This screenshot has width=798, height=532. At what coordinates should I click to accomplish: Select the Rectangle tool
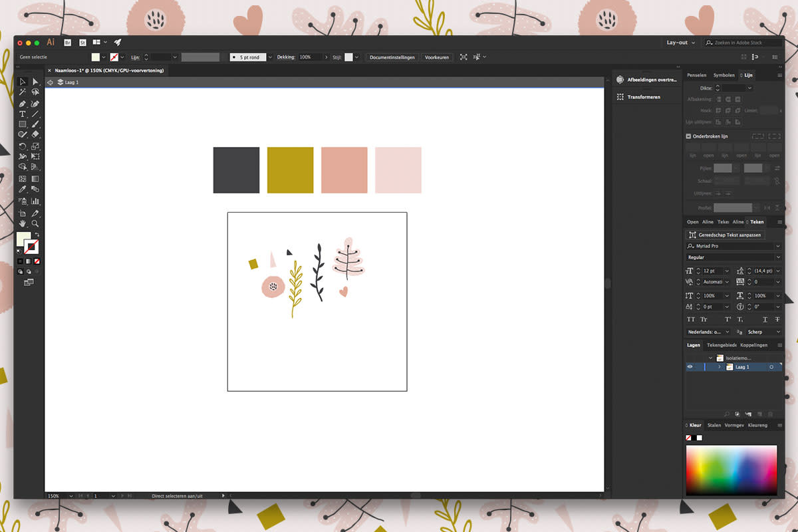[23, 124]
